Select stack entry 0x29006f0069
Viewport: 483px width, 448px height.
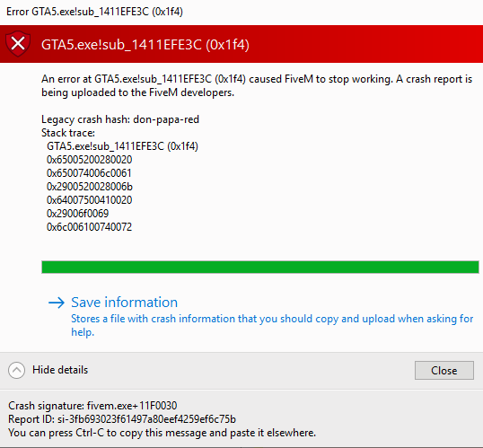tap(77, 214)
